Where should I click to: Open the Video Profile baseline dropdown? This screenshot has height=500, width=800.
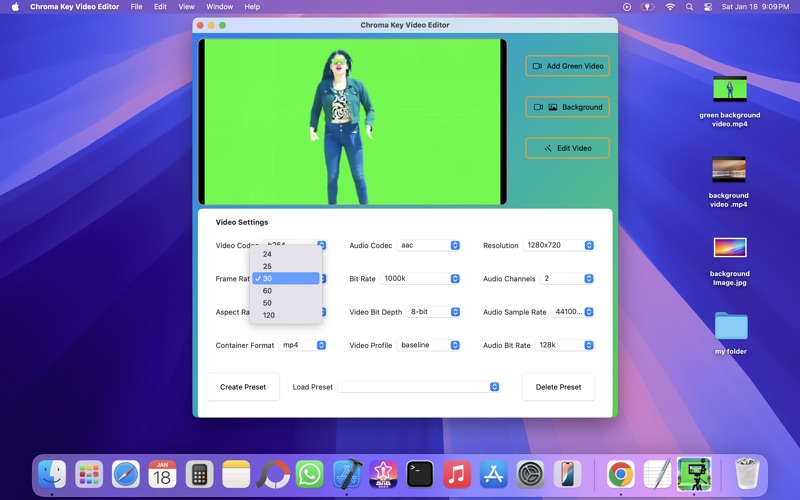[429, 345]
